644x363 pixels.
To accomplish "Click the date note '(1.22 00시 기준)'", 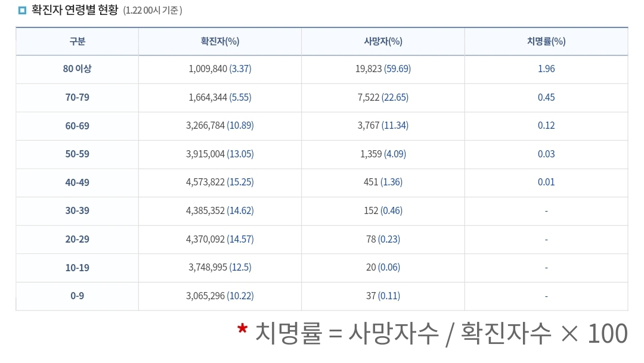I will [x=153, y=10].
